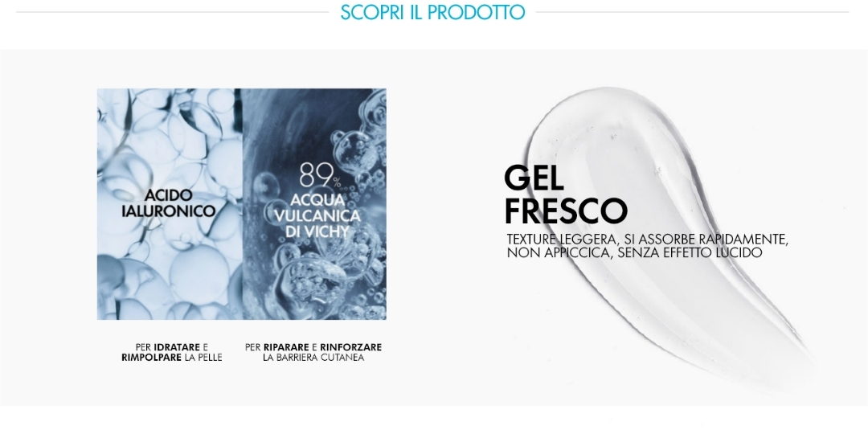Click the ACIDO IALURONICO text label
868x438 pixels.
click(x=168, y=203)
